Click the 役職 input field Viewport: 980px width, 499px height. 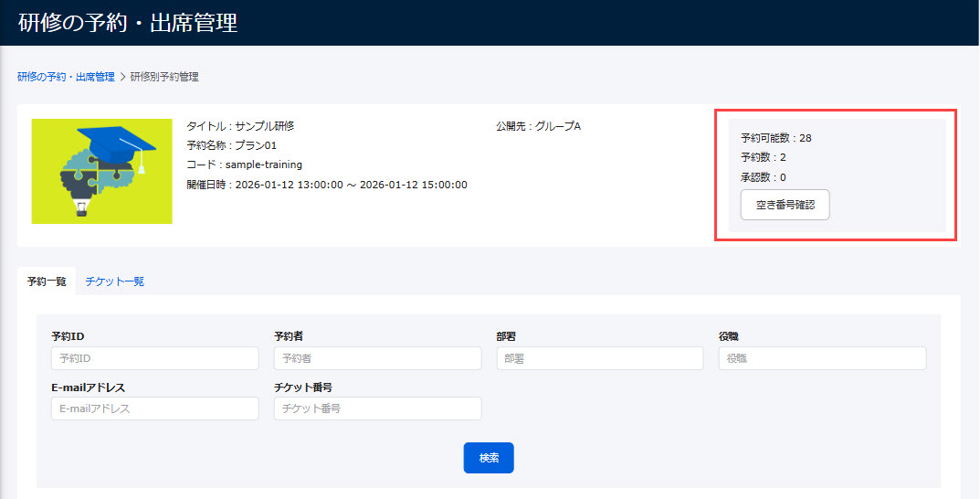point(822,358)
